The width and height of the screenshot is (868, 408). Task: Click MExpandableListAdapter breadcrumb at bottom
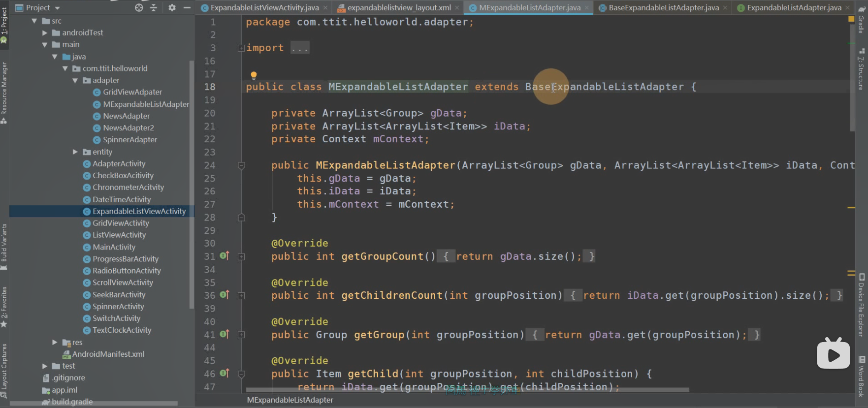[x=290, y=400]
